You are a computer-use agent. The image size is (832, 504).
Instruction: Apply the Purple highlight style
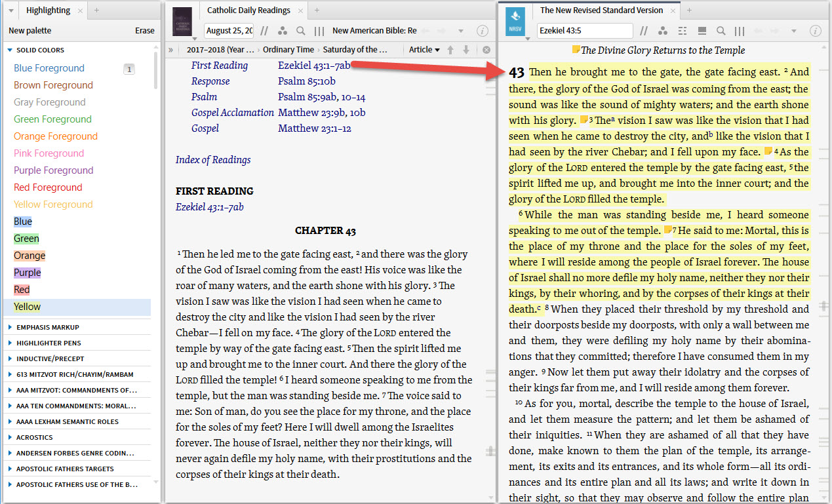point(28,273)
